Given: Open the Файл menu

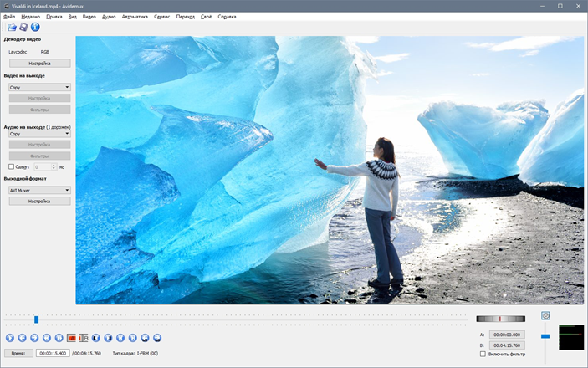Looking at the screenshot, I should (x=9, y=17).
